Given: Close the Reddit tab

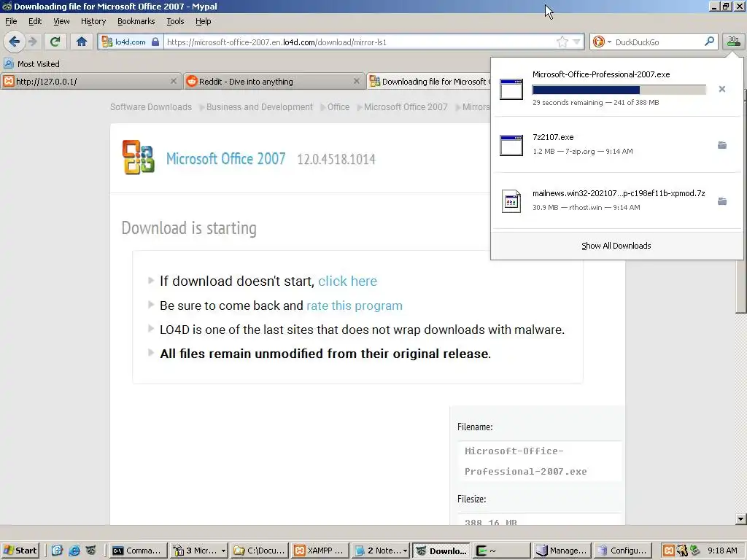Looking at the screenshot, I should [356, 82].
